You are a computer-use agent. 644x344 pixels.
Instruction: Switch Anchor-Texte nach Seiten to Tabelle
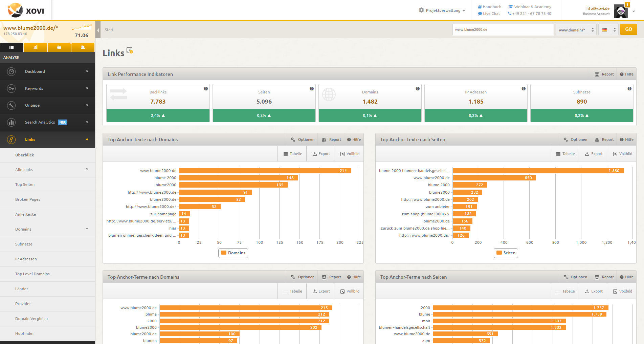[565, 154]
